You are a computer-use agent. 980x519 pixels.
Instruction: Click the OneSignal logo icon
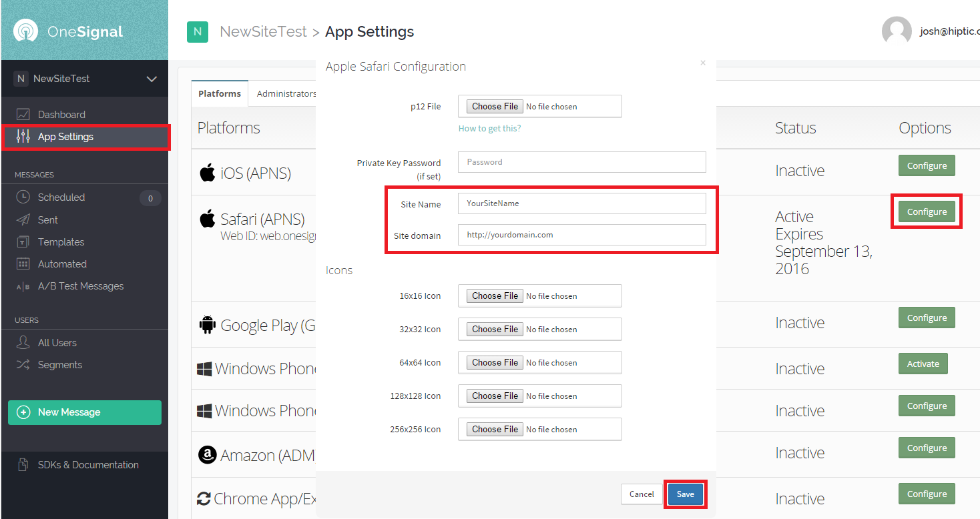(25, 31)
